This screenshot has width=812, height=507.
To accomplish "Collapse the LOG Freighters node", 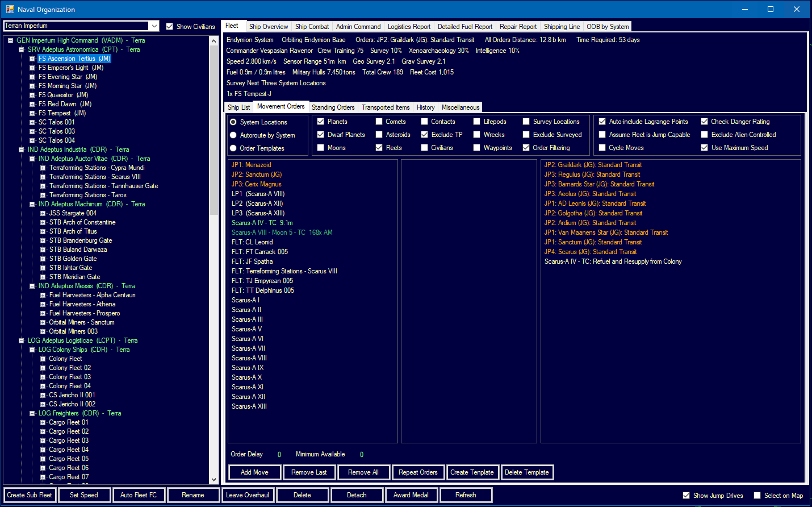I will (32, 413).
